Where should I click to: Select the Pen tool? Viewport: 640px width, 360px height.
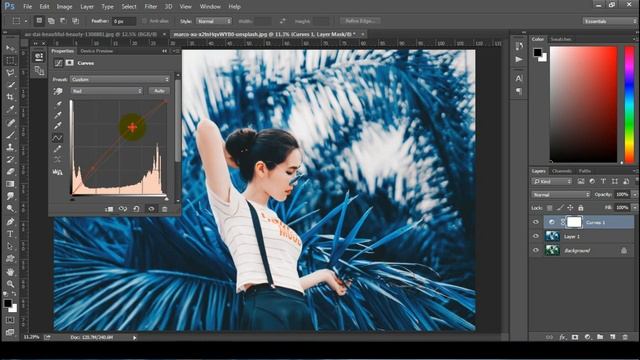click(10, 222)
